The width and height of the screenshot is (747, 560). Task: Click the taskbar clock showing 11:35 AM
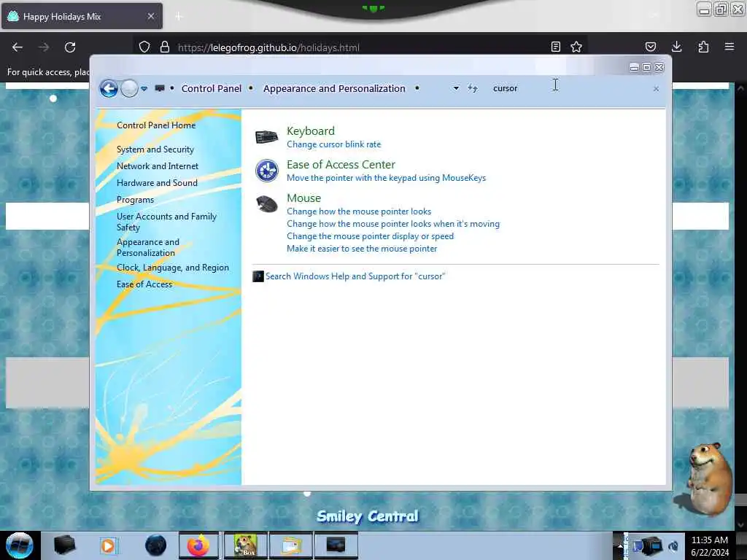[710, 546]
